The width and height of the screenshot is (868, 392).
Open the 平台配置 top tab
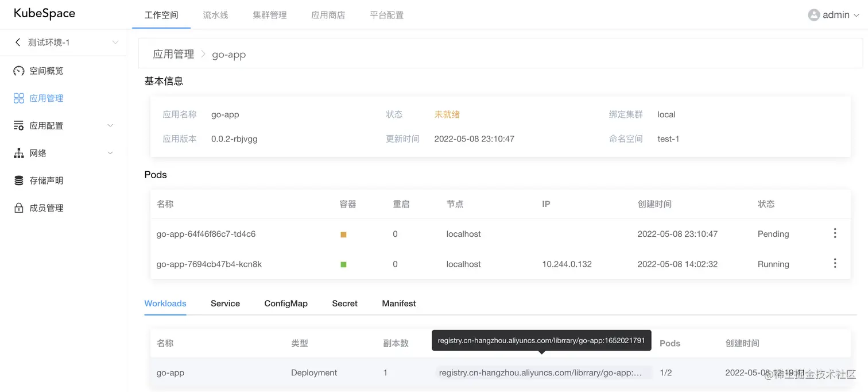[387, 15]
